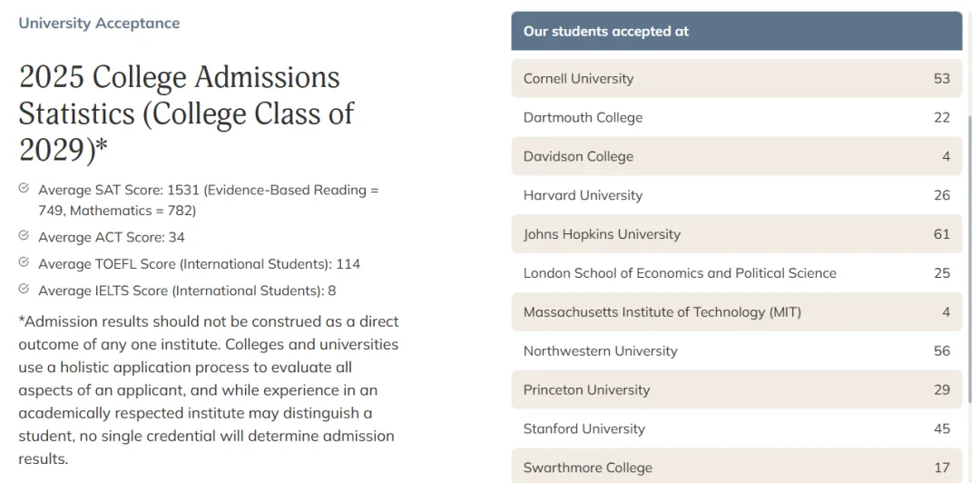This screenshot has width=980, height=483.
Task: Click the Princeton University entry
Action: click(736, 389)
